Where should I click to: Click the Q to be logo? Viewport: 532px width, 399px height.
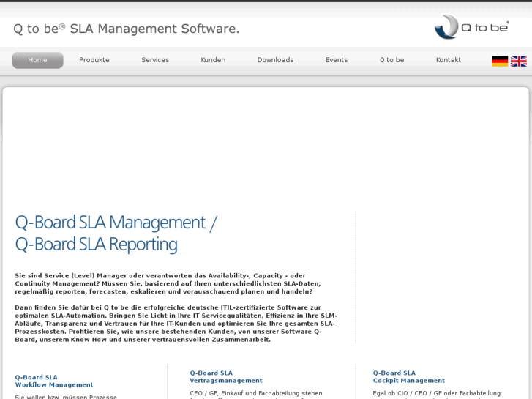(x=471, y=26)
